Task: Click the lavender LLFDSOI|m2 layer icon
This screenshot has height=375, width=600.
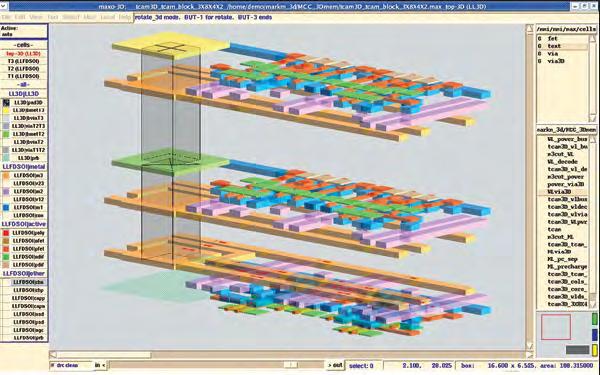Action: tap(6, 191)
